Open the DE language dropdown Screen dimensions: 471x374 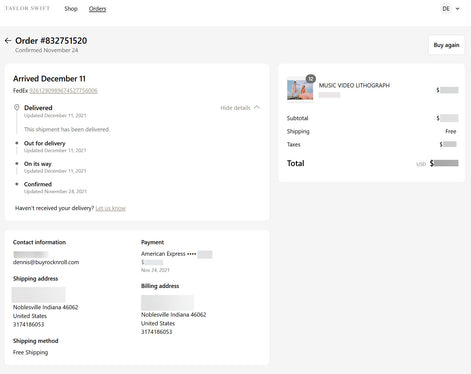click(x=451, y=9)
